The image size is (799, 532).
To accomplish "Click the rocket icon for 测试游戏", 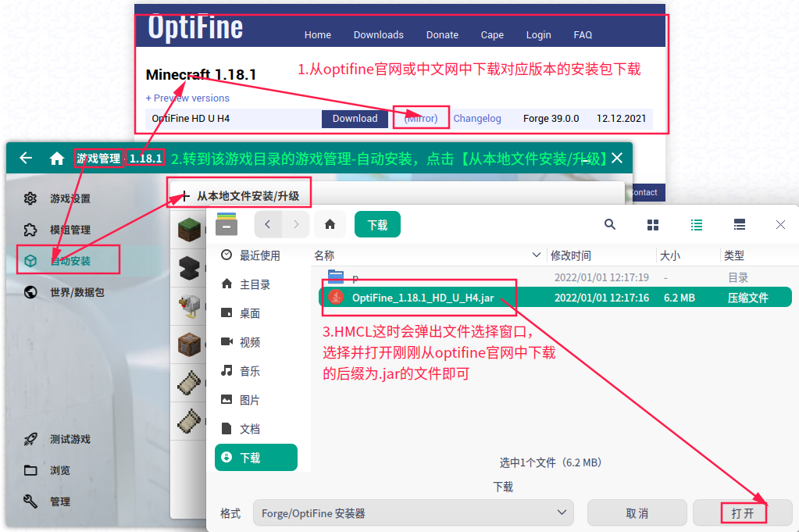I will [x=30, y=439].
